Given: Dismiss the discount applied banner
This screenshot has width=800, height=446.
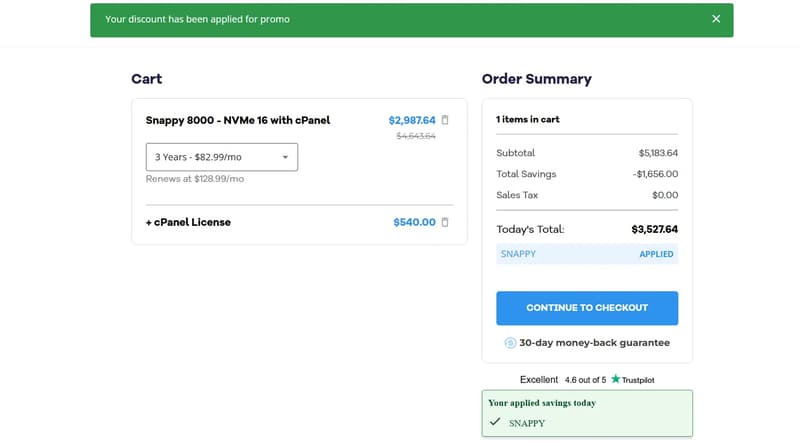Looking at the screenshot, I should click(716, 19).
